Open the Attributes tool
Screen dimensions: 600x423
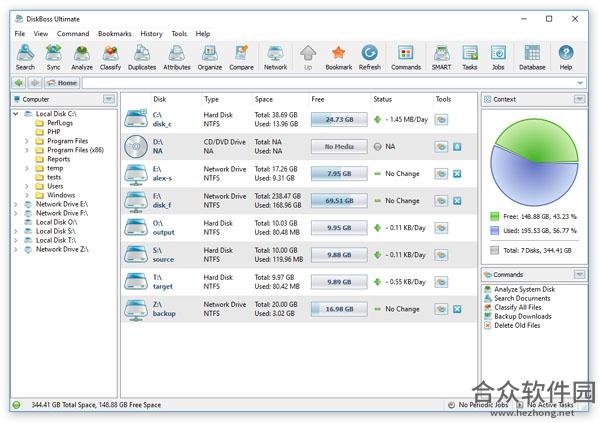pyautogui.click(x=177, y=57)
